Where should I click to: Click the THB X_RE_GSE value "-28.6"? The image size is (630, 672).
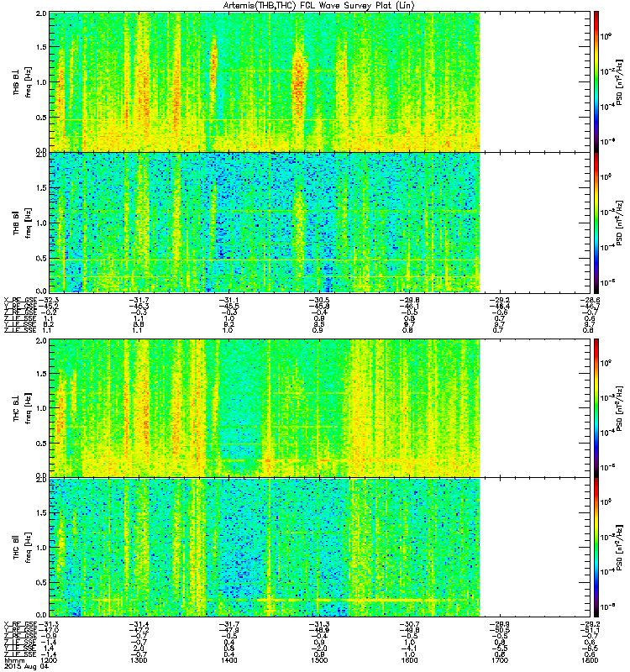pyautogui.click(x=590, y=300)
